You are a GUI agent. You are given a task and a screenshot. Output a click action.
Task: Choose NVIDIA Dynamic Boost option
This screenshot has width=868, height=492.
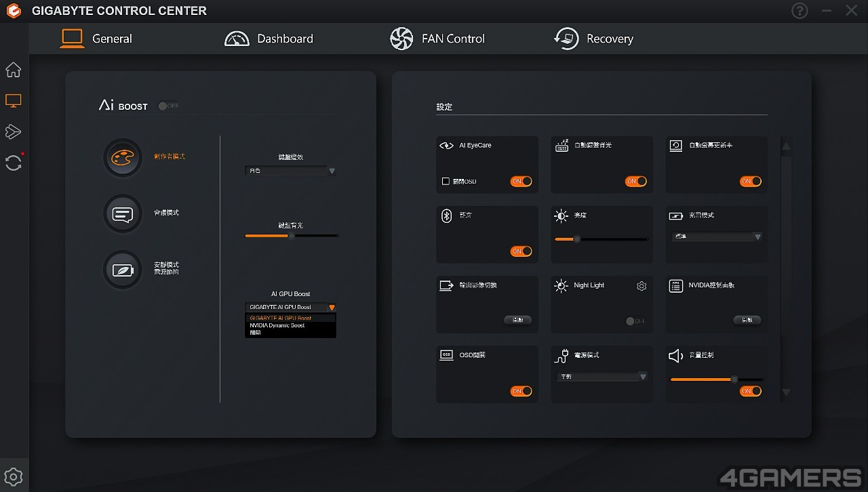(290, 325)
